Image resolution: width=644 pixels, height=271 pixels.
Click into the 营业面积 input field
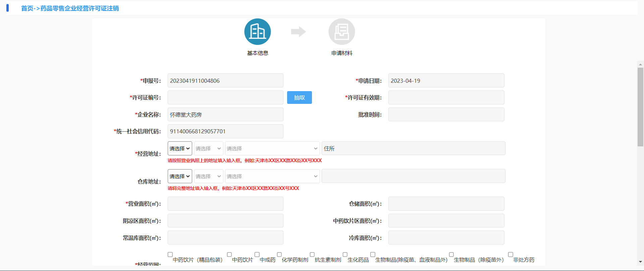click(225, 204)
